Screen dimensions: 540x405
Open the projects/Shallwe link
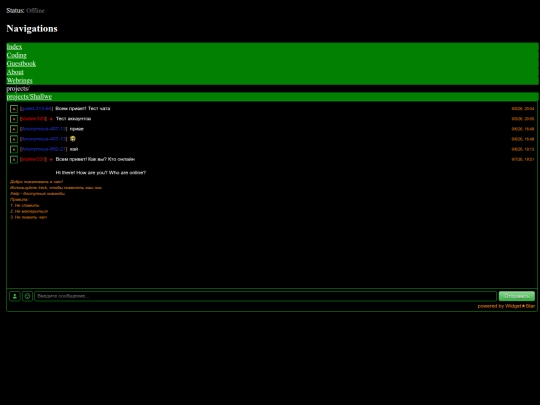[x=29, y=97]
